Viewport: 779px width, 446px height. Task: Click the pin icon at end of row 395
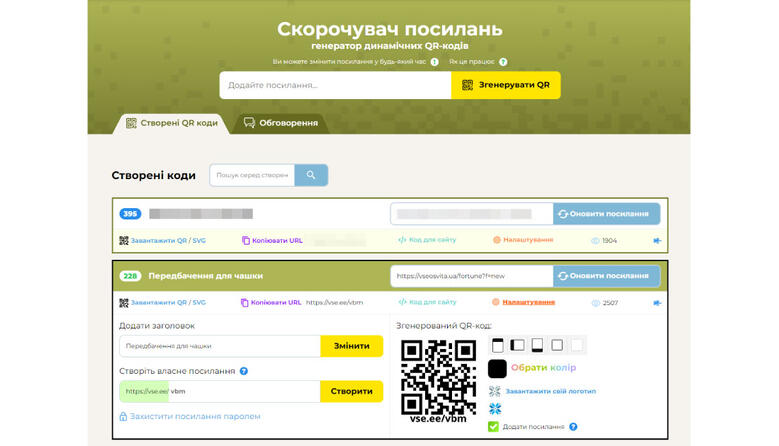[657, 240]
